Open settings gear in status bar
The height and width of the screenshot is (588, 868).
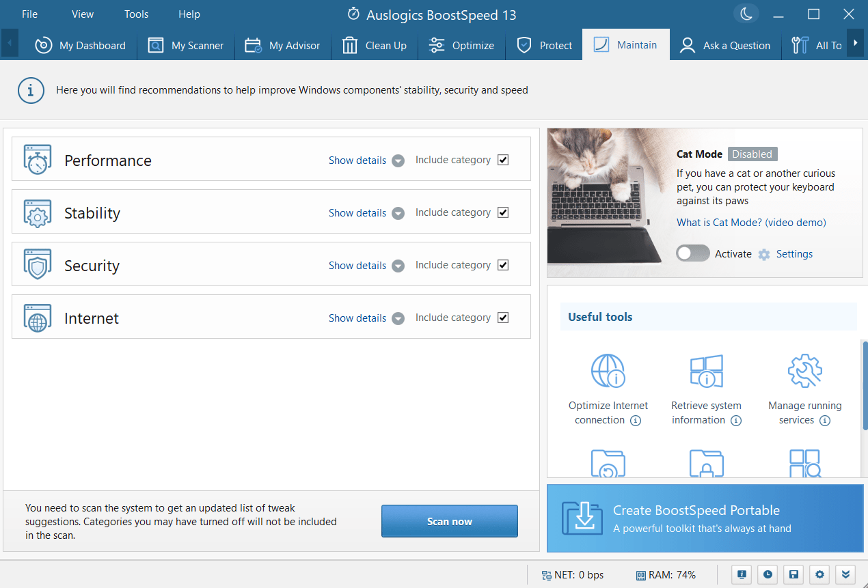click(819, 575)
